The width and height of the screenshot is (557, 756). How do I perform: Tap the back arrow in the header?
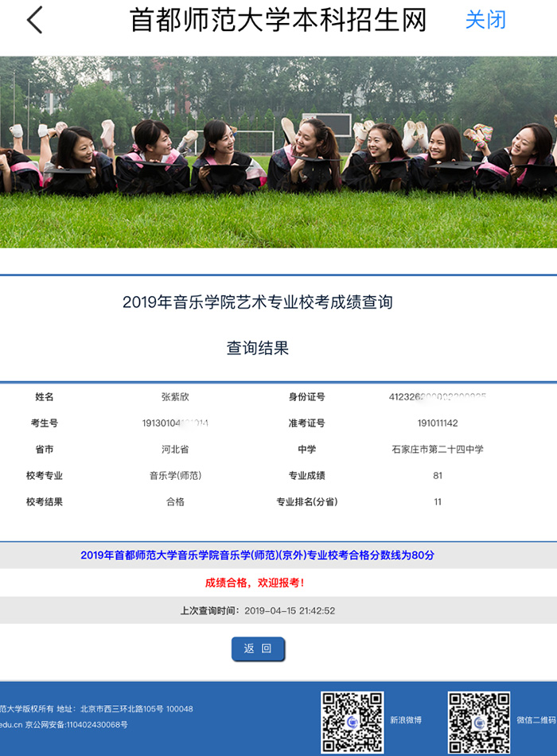point(35,20)
